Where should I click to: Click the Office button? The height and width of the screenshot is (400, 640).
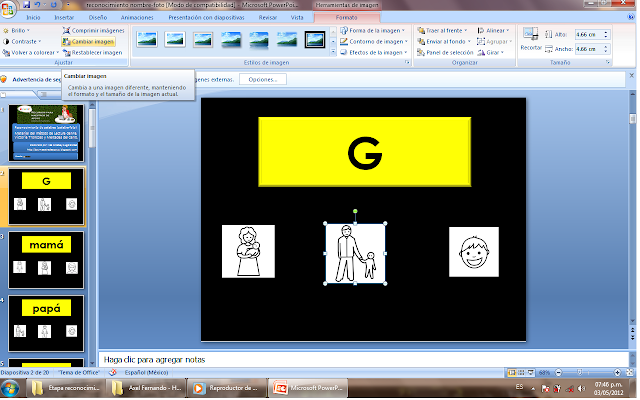click(x=7, y=8)
